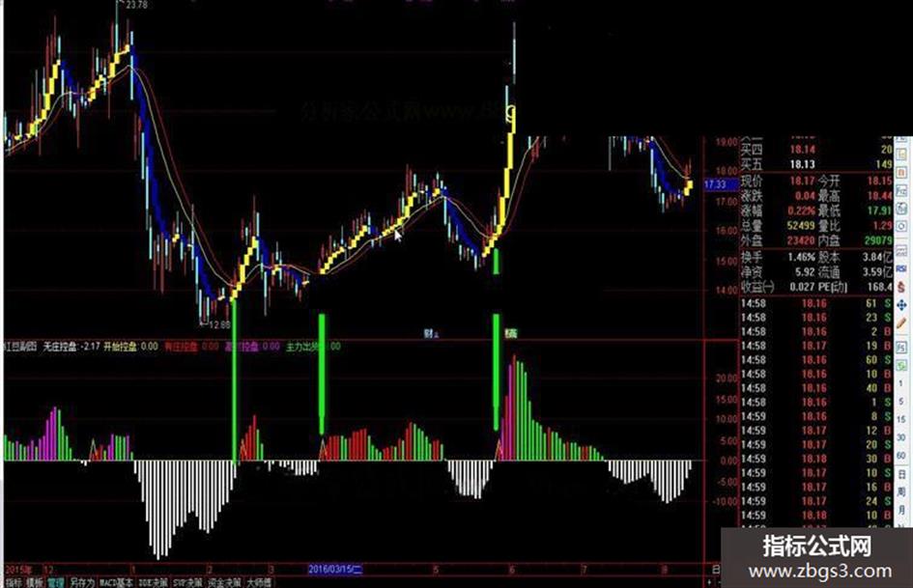Switch to 60-minute period
Viewport: 913px width, 588px height.
click(x=901, y=456)
